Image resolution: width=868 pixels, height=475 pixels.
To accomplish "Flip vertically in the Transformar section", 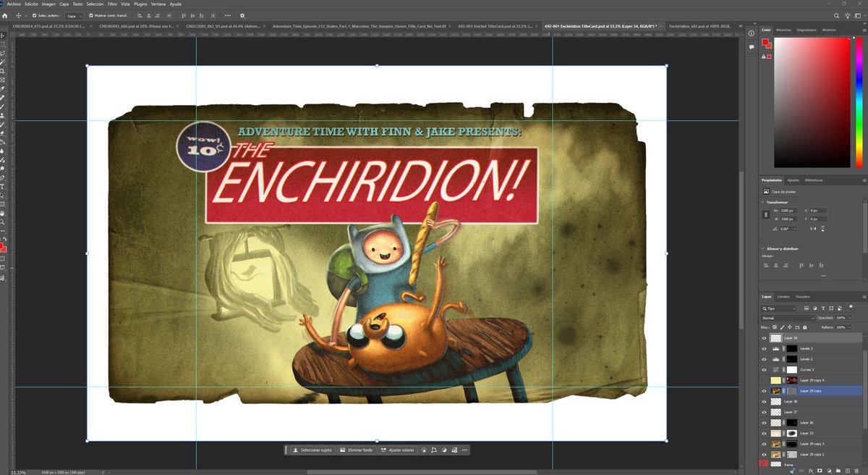I will [823, 228].
